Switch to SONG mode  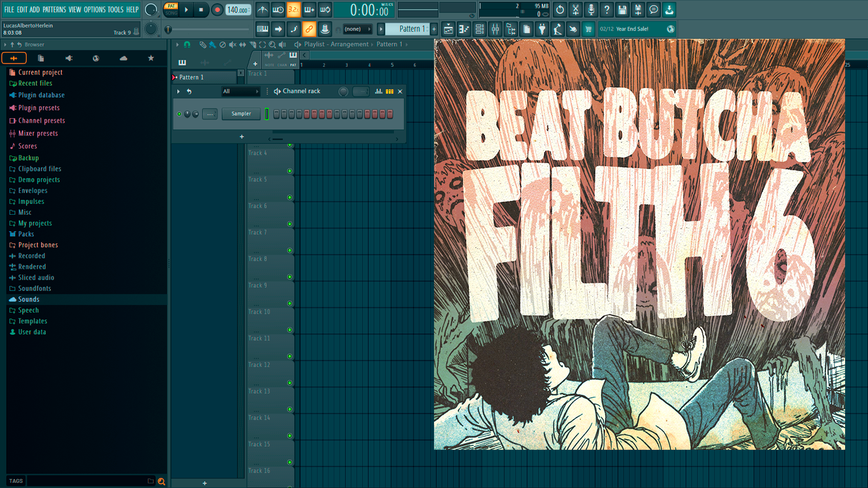click(171, 13)
